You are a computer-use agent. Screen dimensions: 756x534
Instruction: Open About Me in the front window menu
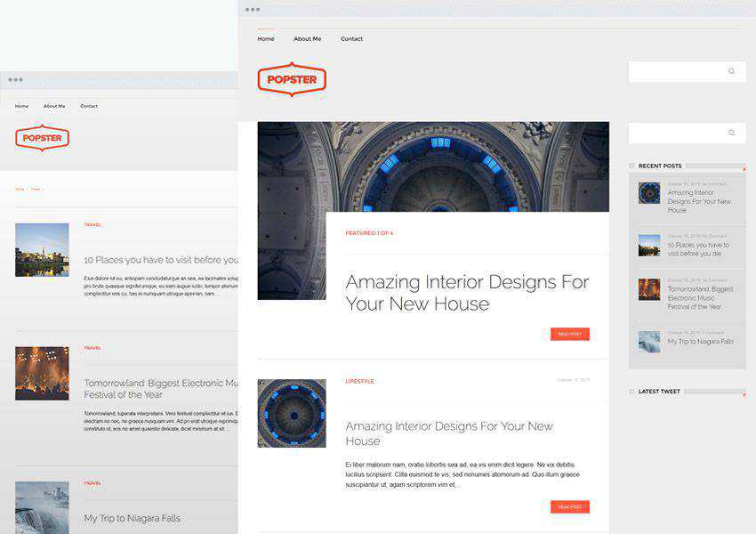pos(307,39)
